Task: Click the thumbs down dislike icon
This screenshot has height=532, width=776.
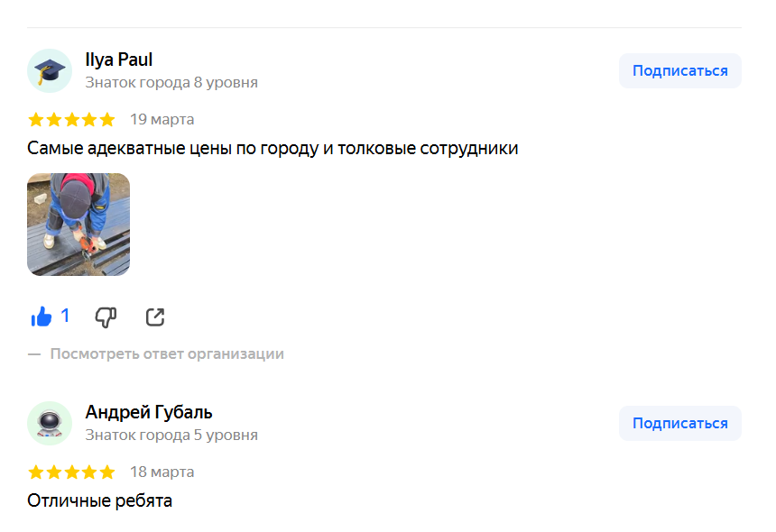Action: click(106, 316)
